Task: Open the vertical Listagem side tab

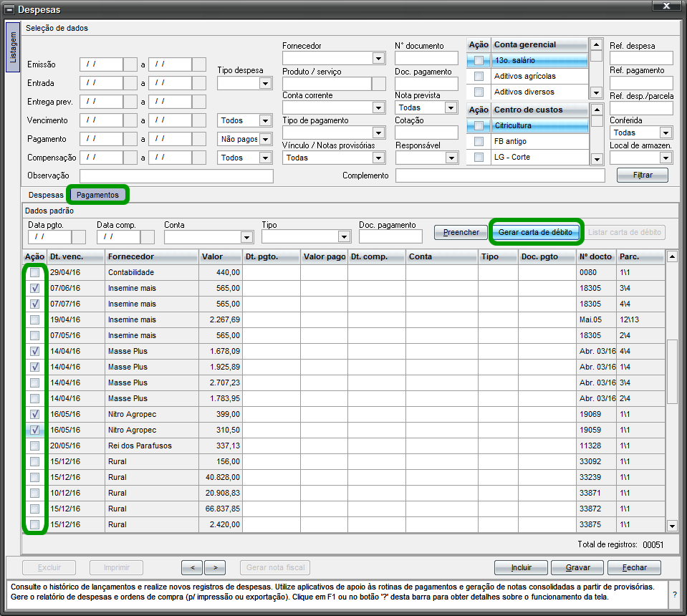Action: click(13, 47)
